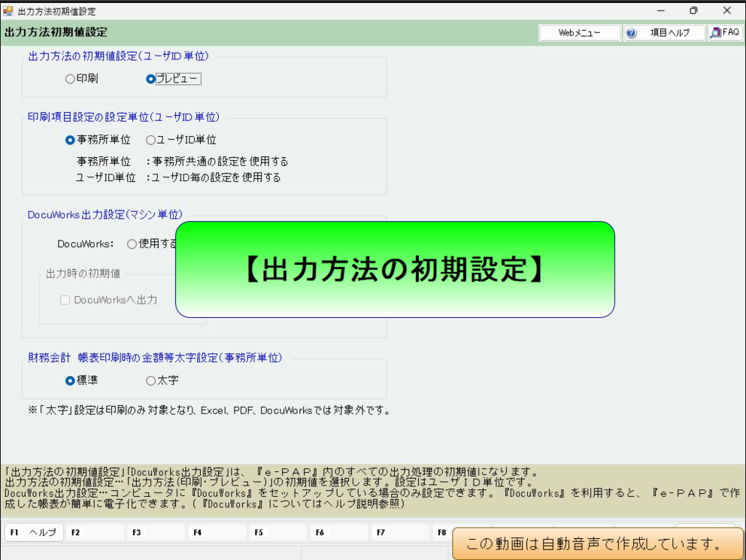Select the 太字 font weight radio
The width and height of the screenshot is (746, 560).
[162, 380]
